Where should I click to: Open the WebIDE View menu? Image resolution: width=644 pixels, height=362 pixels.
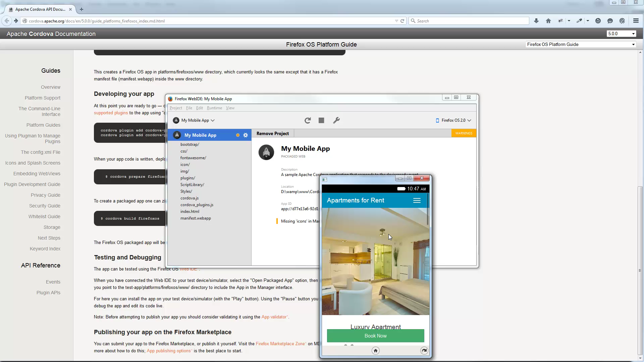(x=230, y=108)
